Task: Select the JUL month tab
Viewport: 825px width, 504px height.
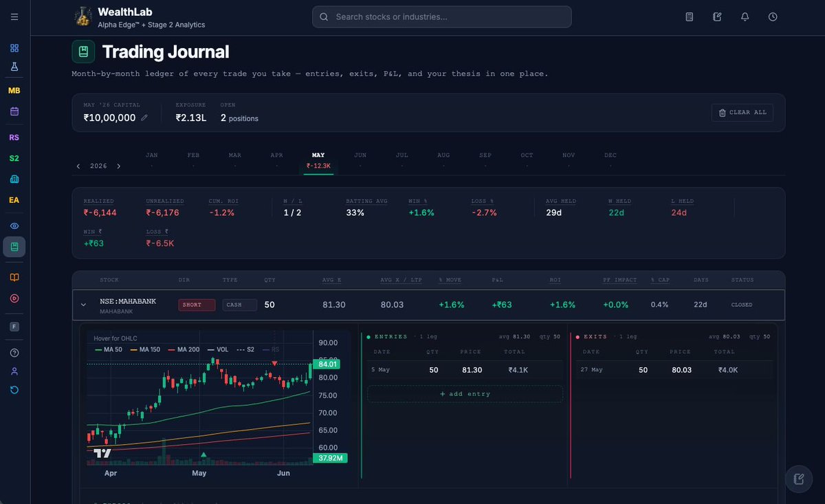Action: [402, 160]
